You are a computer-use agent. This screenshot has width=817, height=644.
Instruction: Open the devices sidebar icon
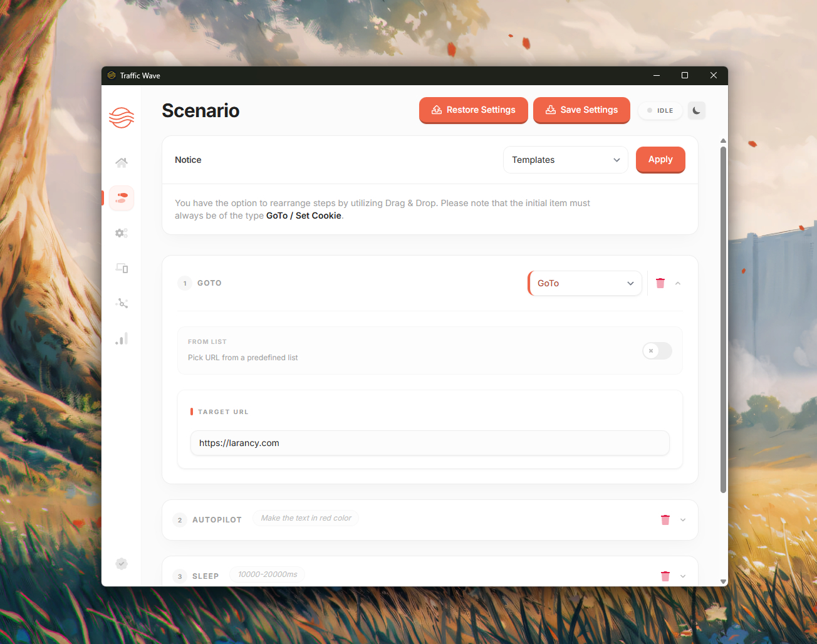(122, 268)
